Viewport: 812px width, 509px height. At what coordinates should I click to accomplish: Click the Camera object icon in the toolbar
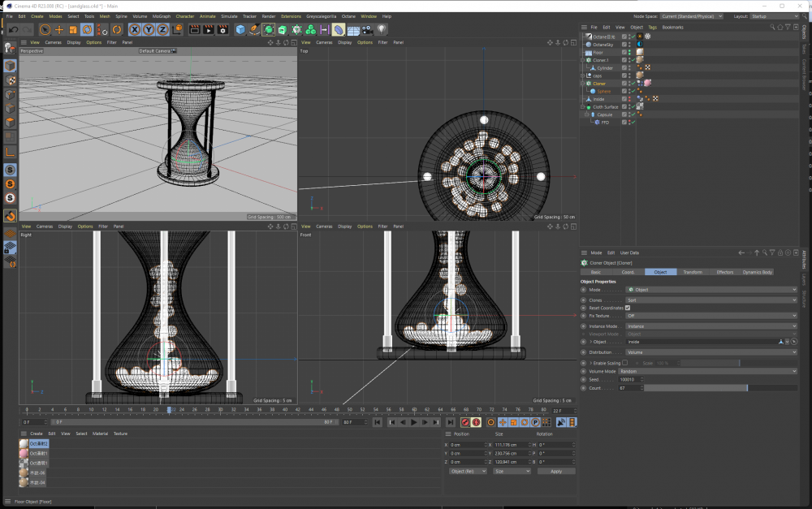pos(367,30)
